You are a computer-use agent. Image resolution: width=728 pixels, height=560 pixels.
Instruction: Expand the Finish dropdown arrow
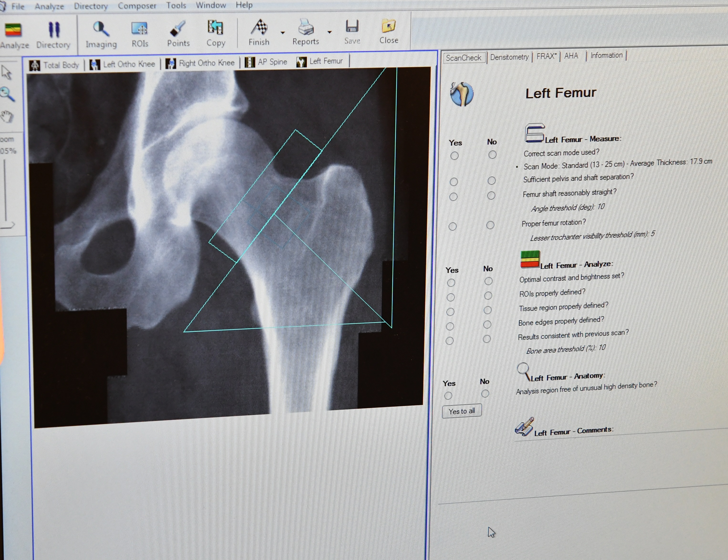283,33
